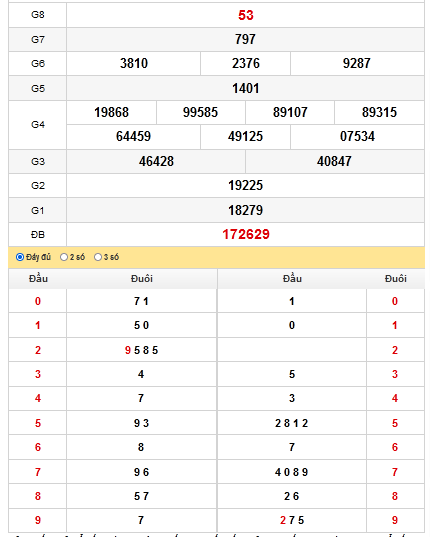Select G4 number 07534
Screen dimensions: 430x537
[357, 136]
